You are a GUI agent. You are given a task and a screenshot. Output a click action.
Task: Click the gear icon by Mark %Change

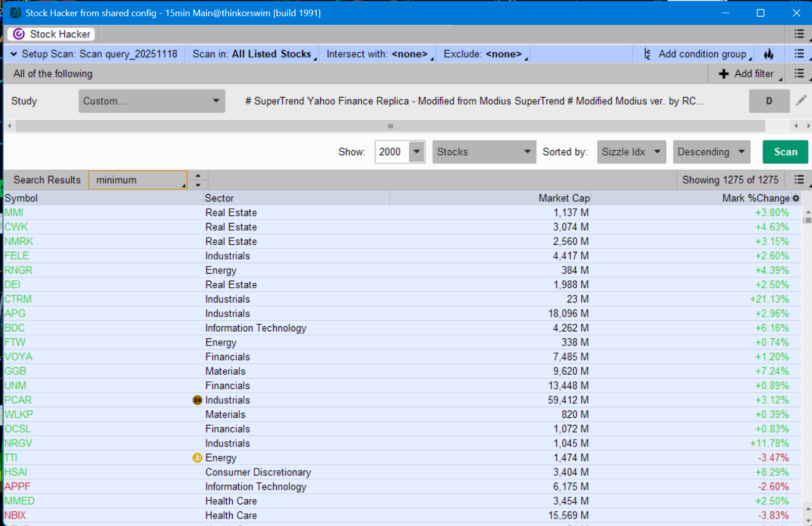796,198
